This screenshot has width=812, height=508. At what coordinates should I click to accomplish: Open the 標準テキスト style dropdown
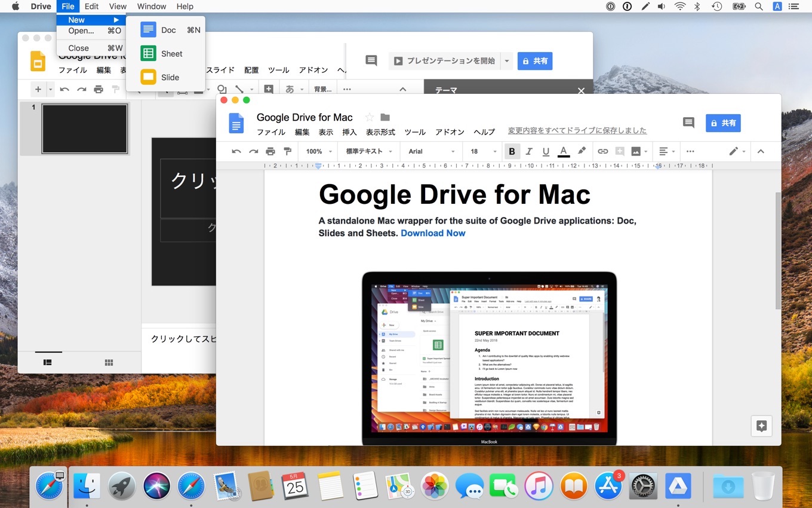click(x=369, y=151)
